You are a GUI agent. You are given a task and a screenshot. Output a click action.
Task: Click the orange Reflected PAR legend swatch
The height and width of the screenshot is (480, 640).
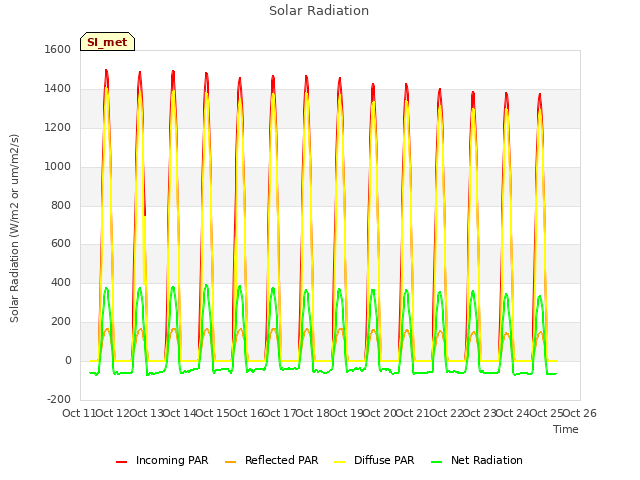pos(230,462)
